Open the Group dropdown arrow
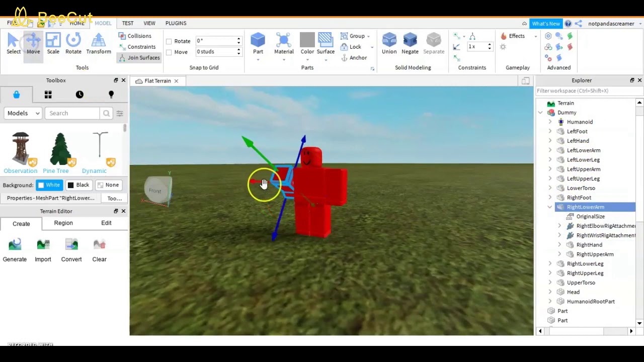Viewport: 644px width, 362px height. coord(368,36)
